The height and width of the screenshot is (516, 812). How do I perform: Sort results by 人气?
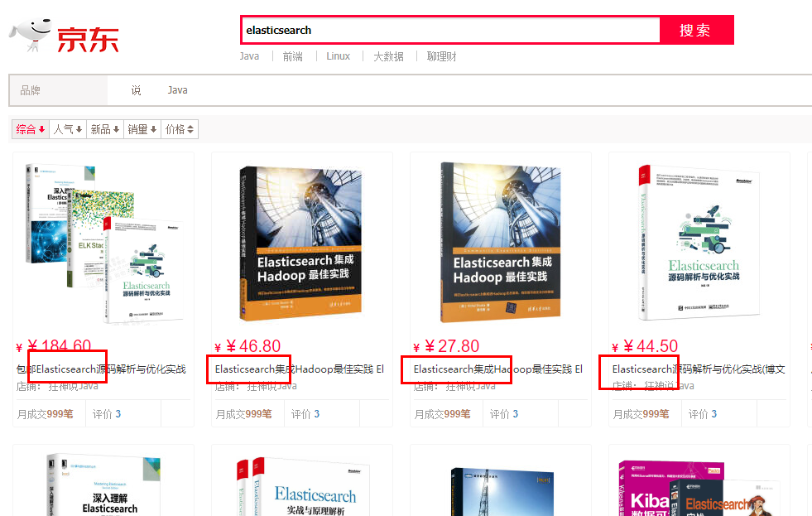pyautogui.click(x=68, y=129)
